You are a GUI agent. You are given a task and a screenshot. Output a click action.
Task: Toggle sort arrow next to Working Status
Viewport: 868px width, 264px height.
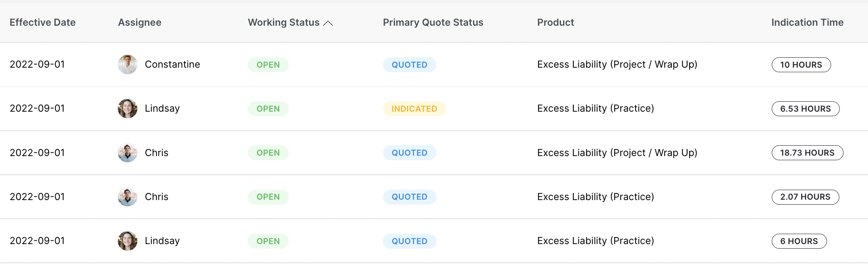[x=328, y=23]
